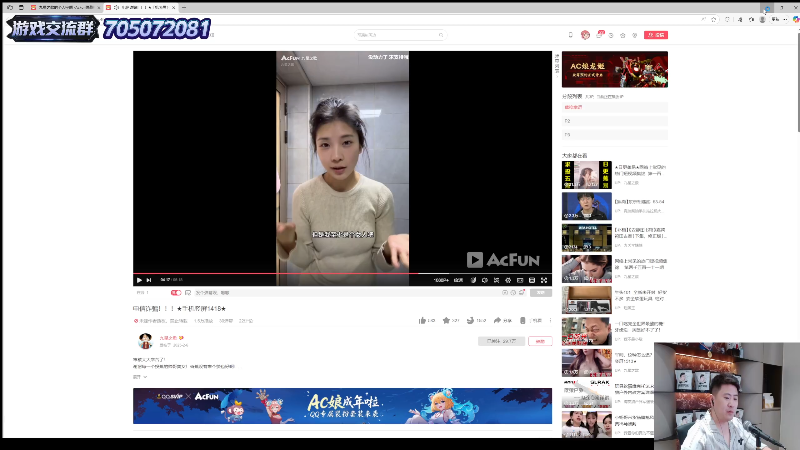Image resolution: width=800 pixels, height=450 pixels.
Task: Click the mobile app icon in header
Action: coord(570,35)
